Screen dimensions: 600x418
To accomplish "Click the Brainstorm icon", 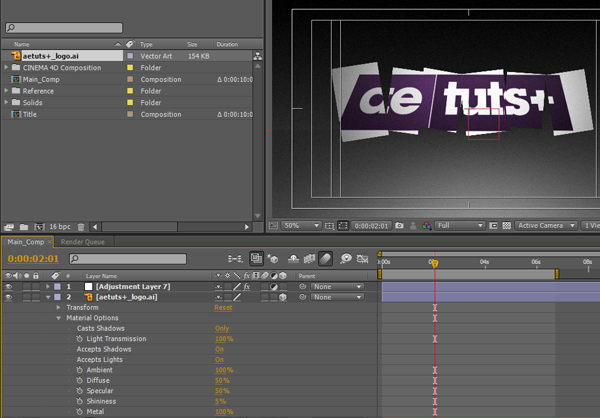I will click(x=346, y=258).
